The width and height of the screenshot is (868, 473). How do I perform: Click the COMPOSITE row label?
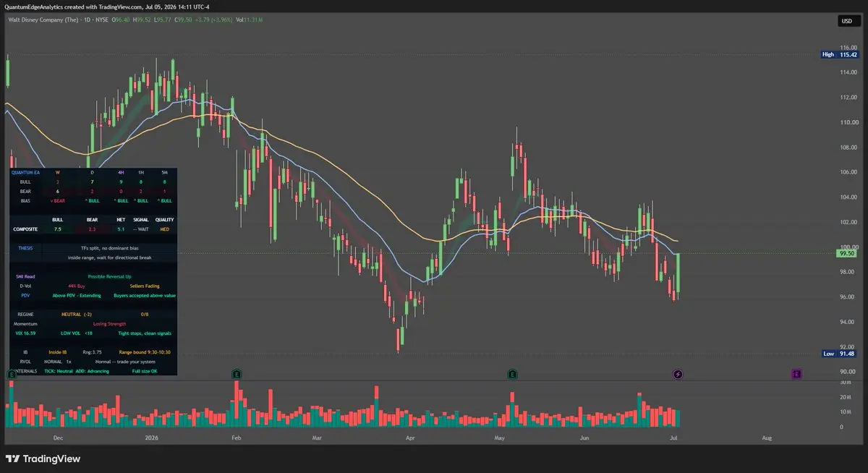pyautogui.click(x=25, y=229)
